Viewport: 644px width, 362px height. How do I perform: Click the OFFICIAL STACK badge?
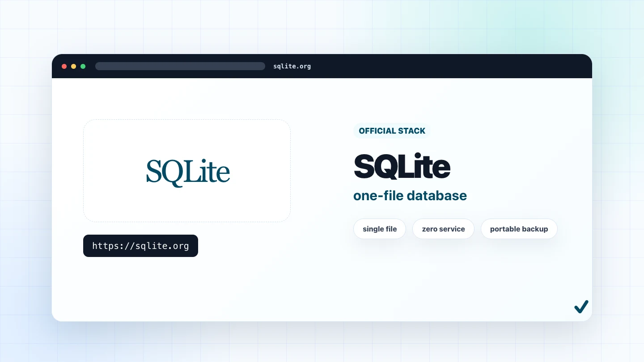[x=392, y=131]
